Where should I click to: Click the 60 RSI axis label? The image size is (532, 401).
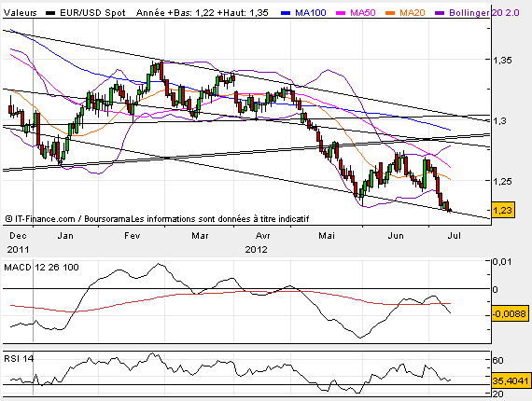click(x=497, y=360)
